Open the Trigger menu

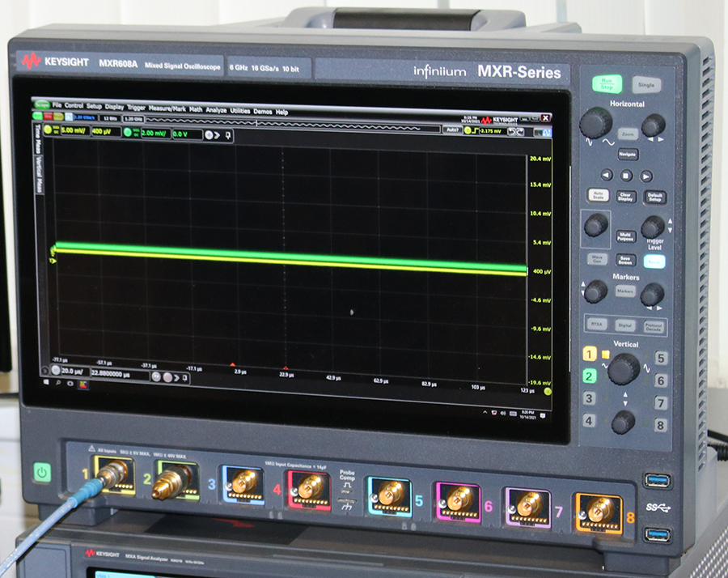(136, 107)
